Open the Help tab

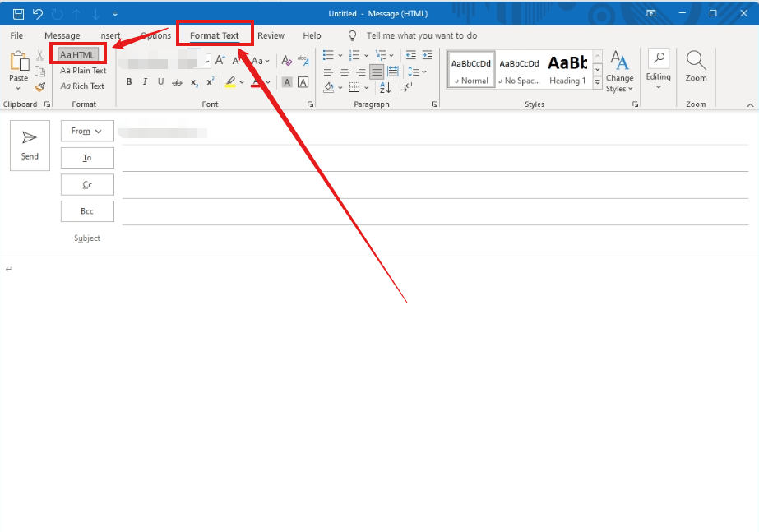click(312, 35)
